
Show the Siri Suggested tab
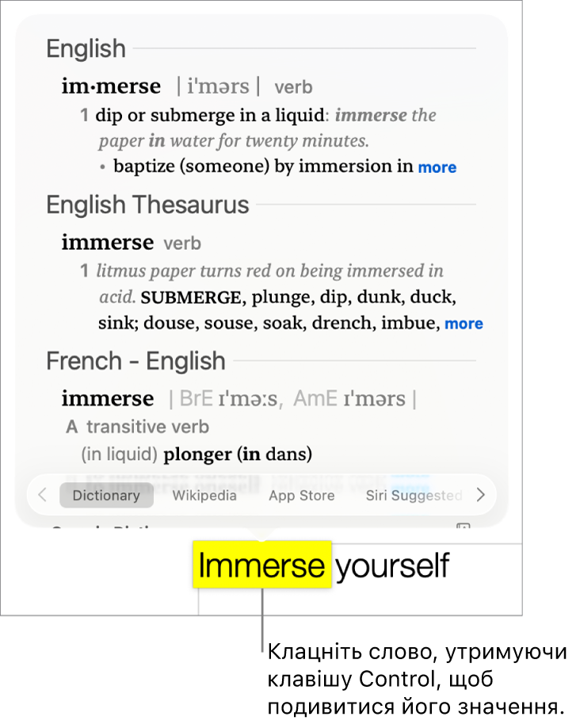[414, 496]
